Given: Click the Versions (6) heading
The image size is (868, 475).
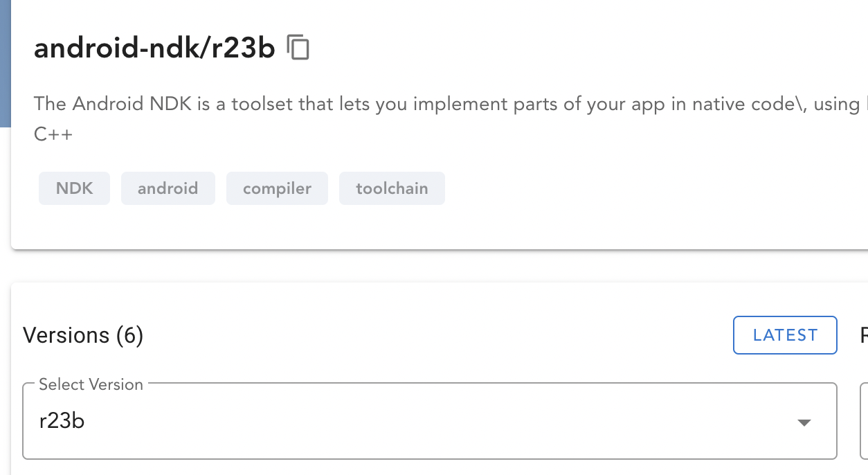Looking at the screenshot, I should 83,334.
